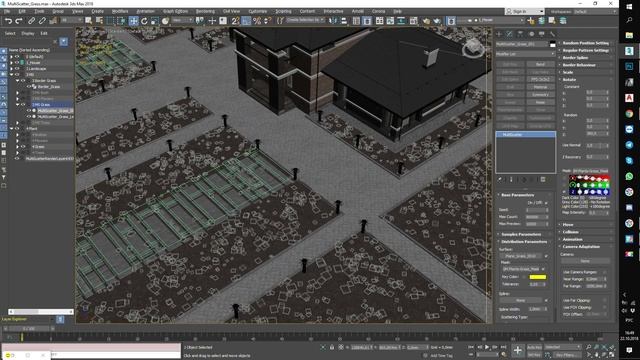
Task: Open Chrome from the Windows taskbar
Action: (629, 113)
